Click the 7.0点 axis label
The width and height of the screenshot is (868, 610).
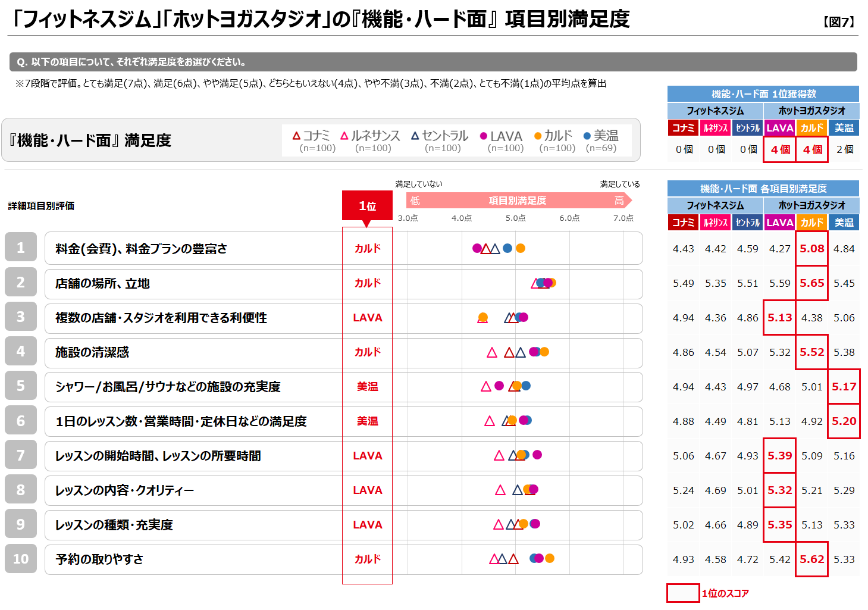click(623, 218)
